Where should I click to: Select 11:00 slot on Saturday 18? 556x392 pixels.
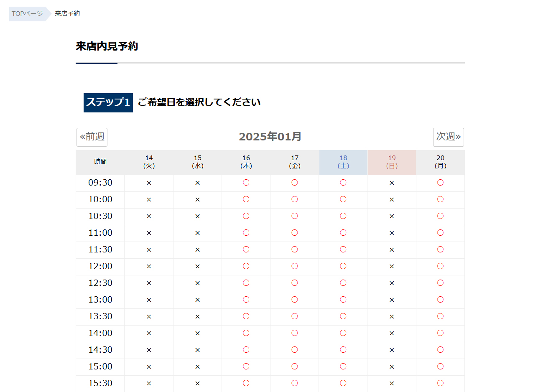(x=343, y=233)
